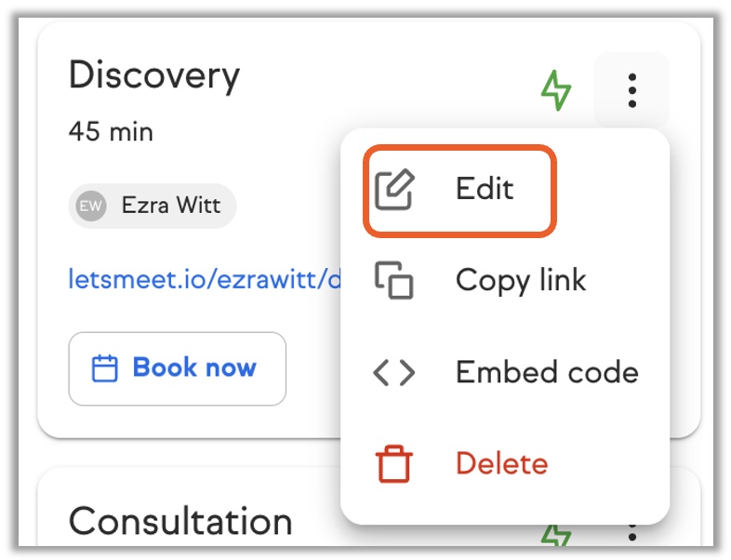
Task: Click the Embed code angle-brackets icon
Action: pyautogui.click(x=394, y=372)
